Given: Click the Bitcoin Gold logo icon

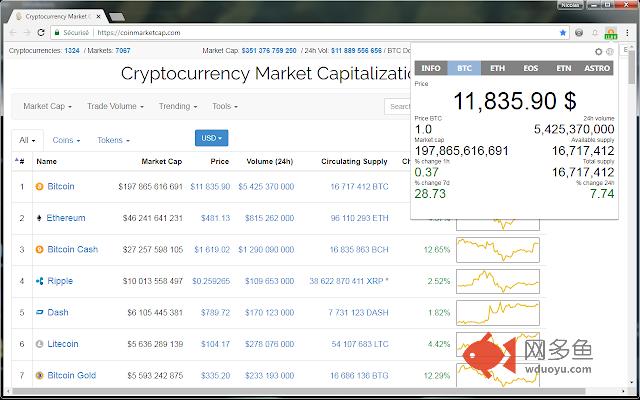Looking at the screenshot, I should (x=40, y=375).
